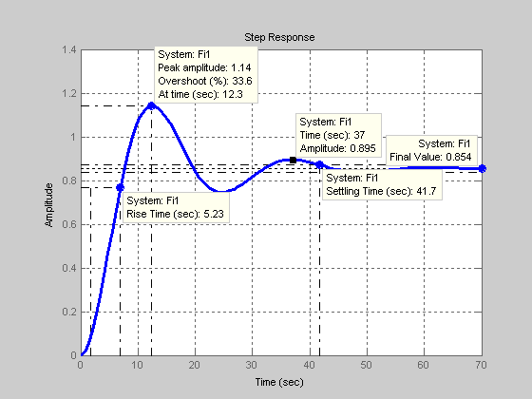
Task: Click the settling time marker dot
Action: tap(319, 164)
